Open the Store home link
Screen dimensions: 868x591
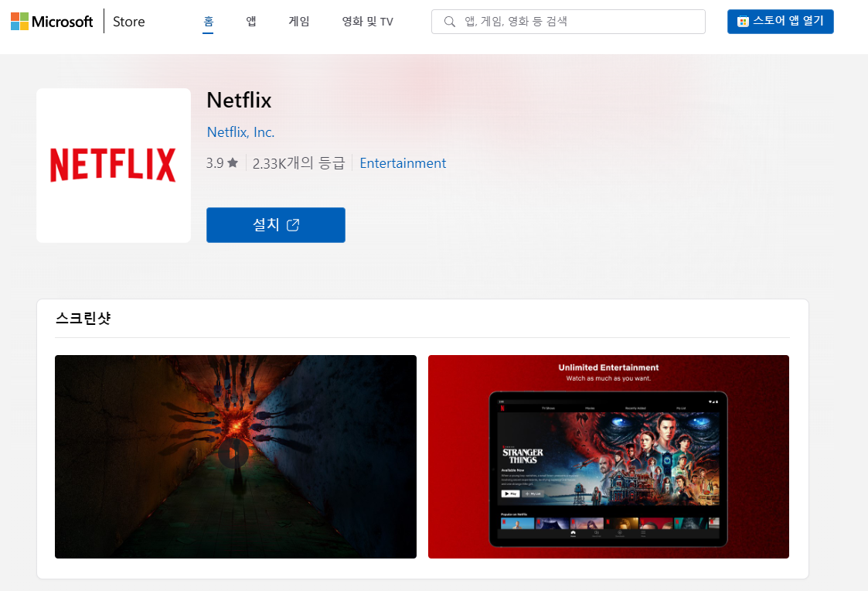point(128,22)
